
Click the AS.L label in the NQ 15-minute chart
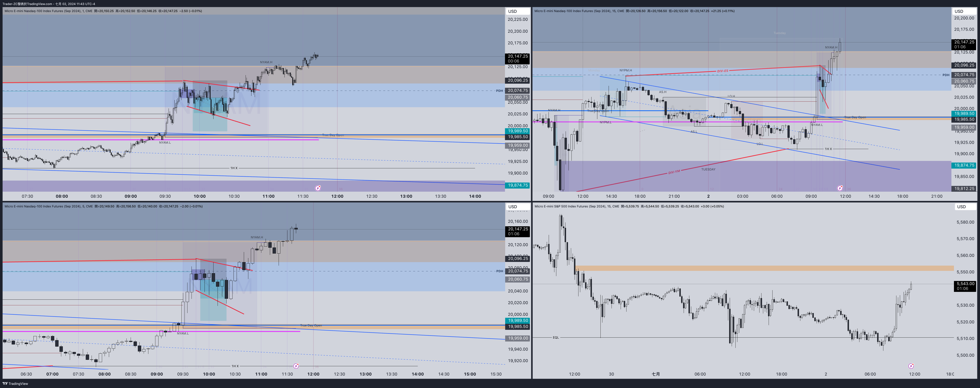[x=694, y=132]
